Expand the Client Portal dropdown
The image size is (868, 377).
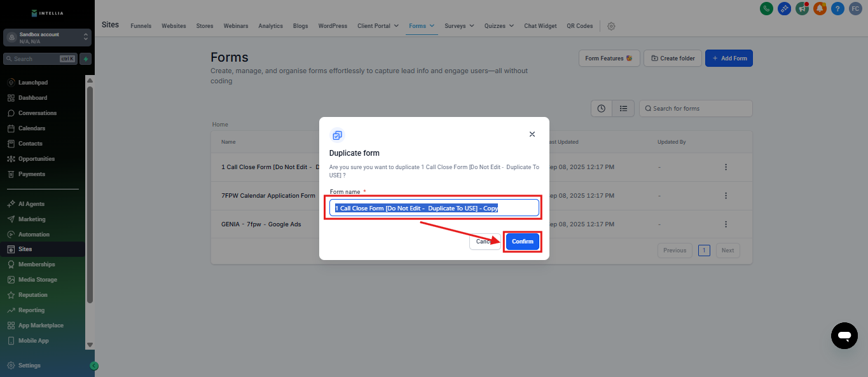(378, 26)
